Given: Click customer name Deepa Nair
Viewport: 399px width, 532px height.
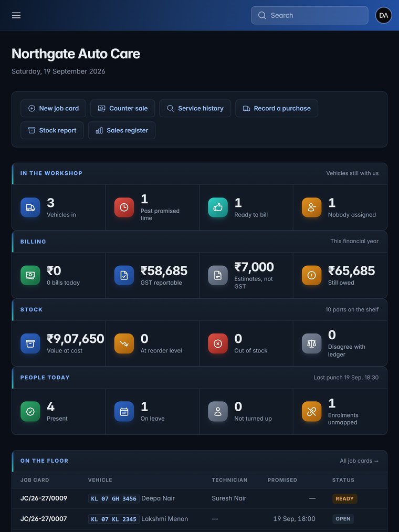Looking at the screenshot, I should pos(158,498).
